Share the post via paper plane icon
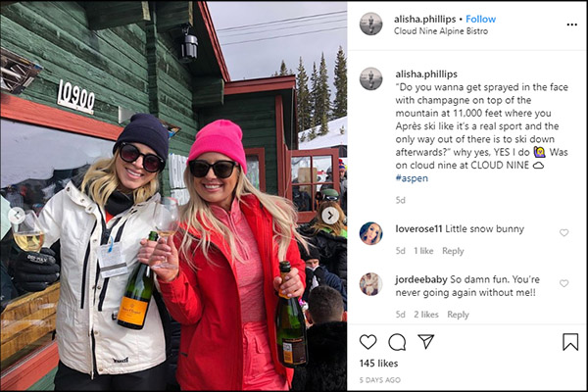 [426, 341]
